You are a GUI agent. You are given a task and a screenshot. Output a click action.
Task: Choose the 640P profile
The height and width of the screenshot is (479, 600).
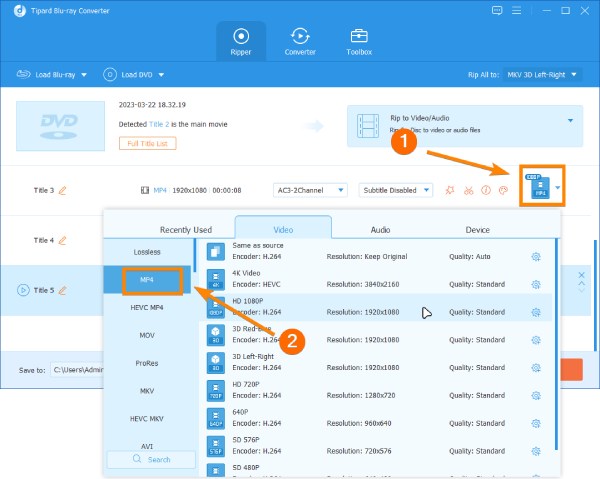(x=376, y=419)
